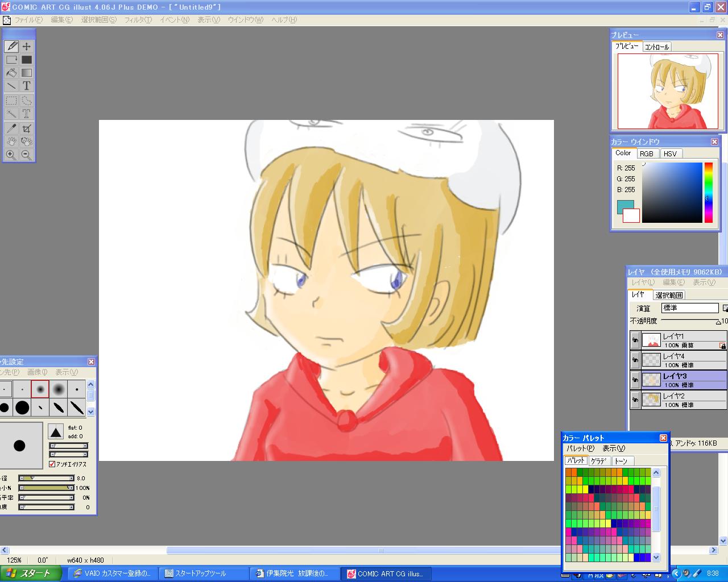The width and height of the screenshot is (728, 582).
Task: Select the Zoom Out tool
Action: (x=27, y=155)
